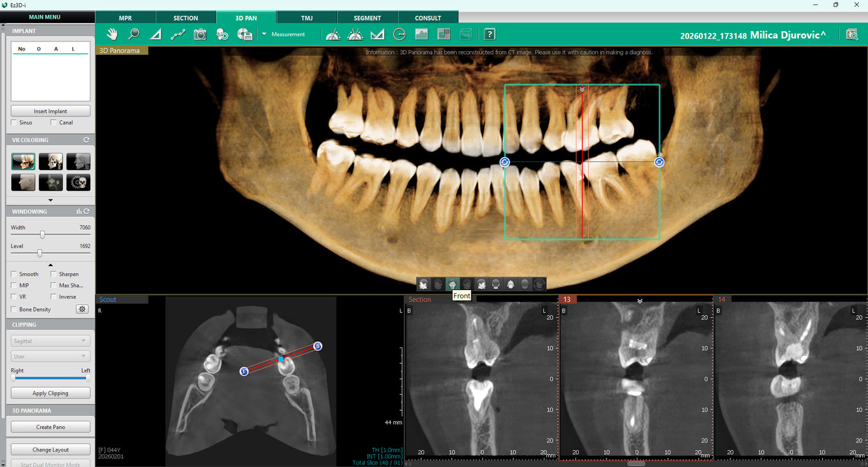Tick the Smooth checkbox

point(14,274)
